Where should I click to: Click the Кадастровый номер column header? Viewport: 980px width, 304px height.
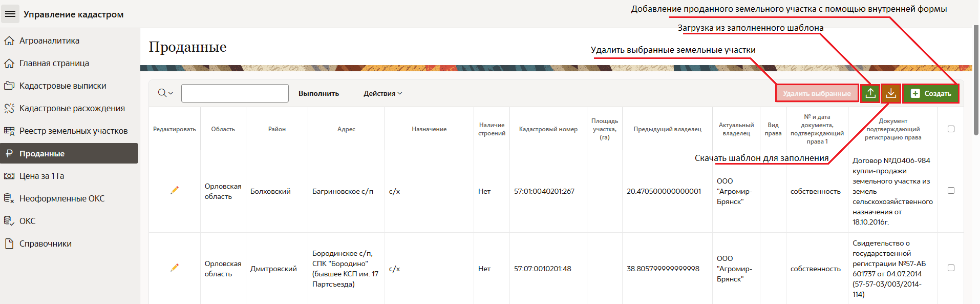tap(548, 129)
